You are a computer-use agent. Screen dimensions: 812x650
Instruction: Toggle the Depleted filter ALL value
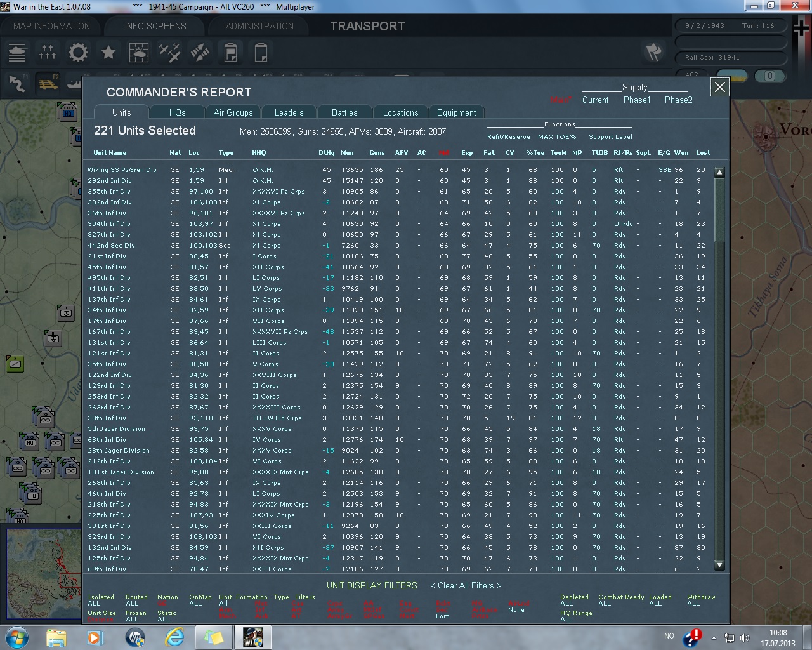566,604
